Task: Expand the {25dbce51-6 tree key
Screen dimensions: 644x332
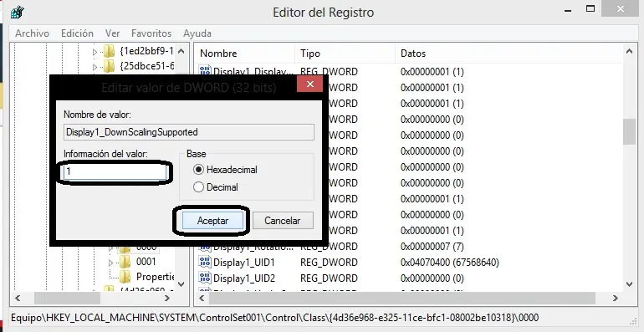Action: coord(95,67)
